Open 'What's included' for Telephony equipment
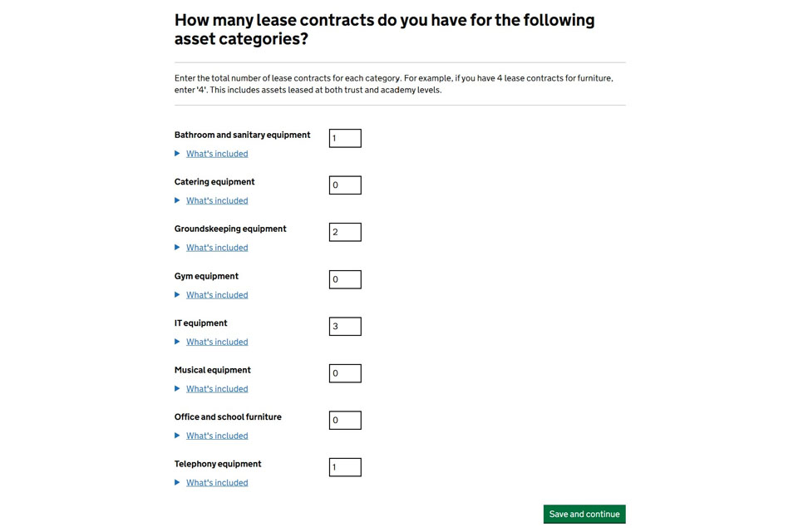 tap(217, 483)
